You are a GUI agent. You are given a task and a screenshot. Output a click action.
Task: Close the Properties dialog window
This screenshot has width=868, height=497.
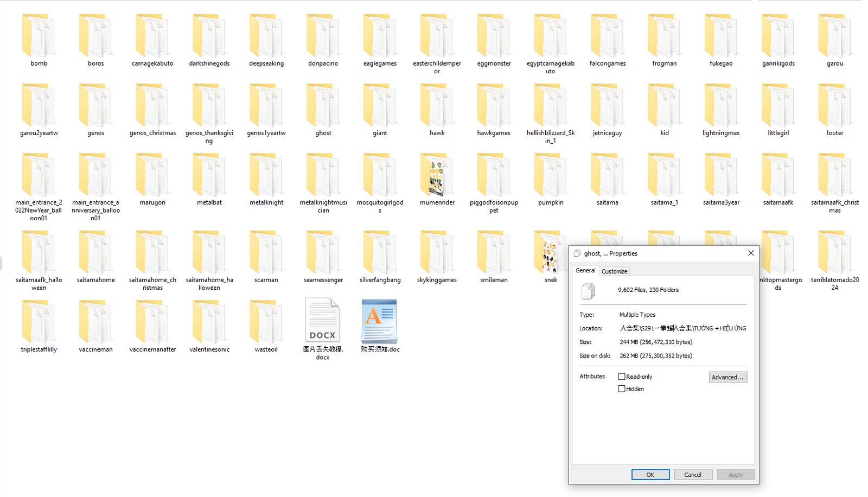coord(751,253)
